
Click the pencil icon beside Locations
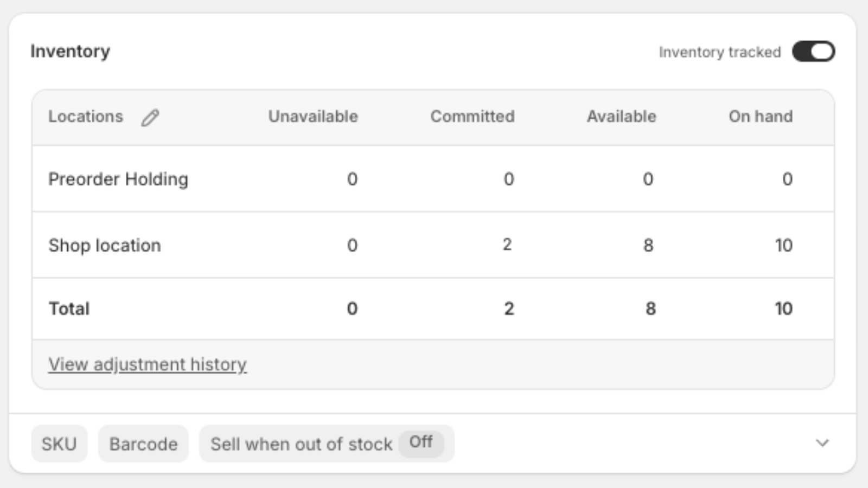(x=150, y=117)
